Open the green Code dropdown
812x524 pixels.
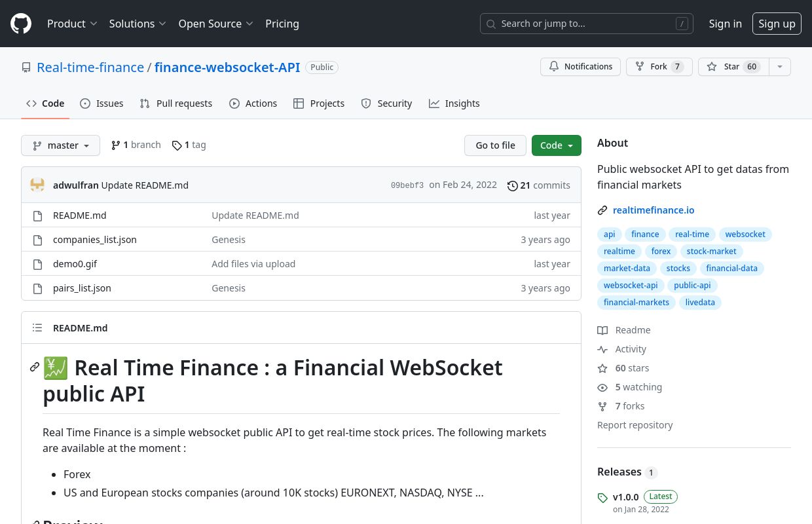pos(557,145)
